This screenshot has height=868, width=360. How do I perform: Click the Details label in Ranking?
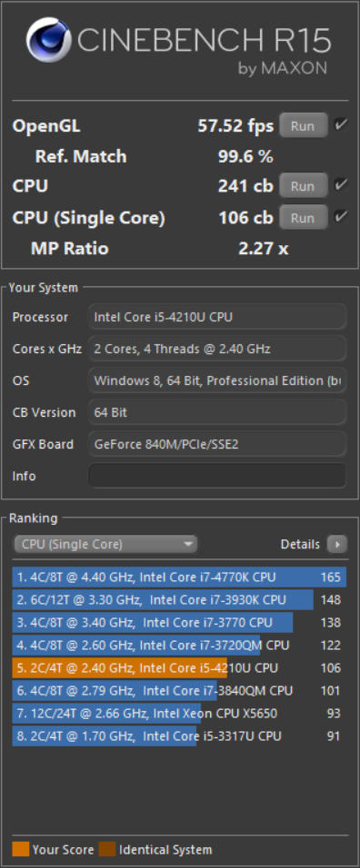point(300,544)
